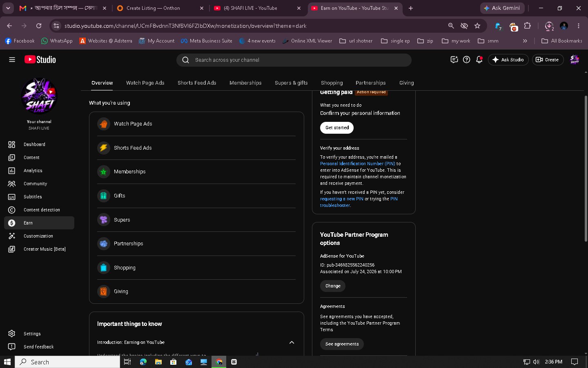Show more bookmarks with the chevron

pos(525,41)
